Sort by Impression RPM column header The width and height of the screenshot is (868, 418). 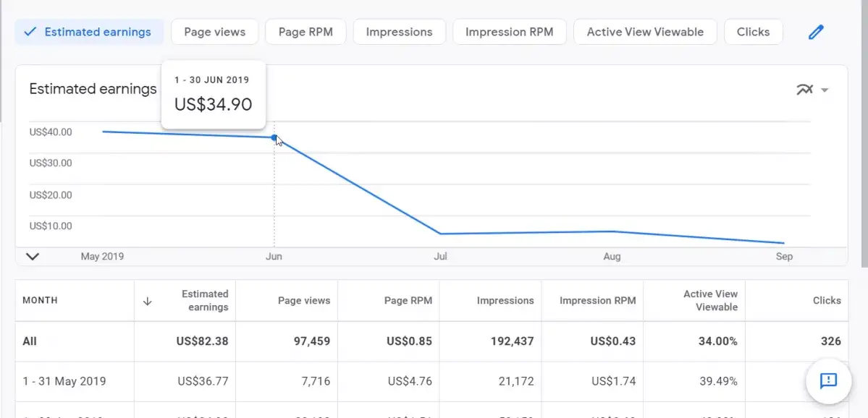[x=597, y=300]
